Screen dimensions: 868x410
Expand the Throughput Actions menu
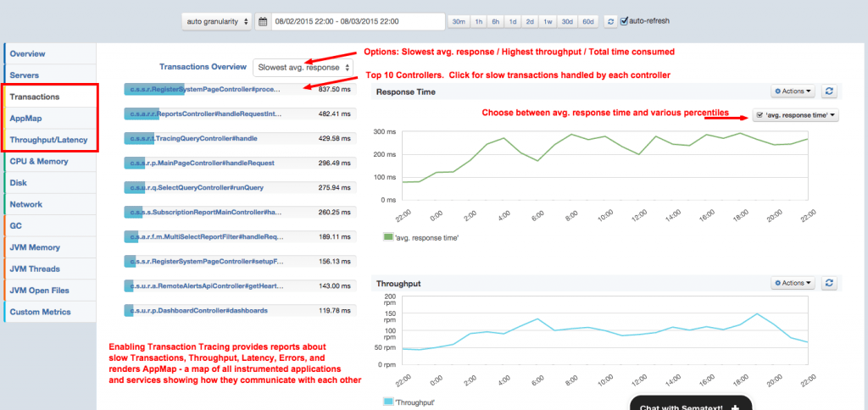pyautogui.click(x=793, y=283)
